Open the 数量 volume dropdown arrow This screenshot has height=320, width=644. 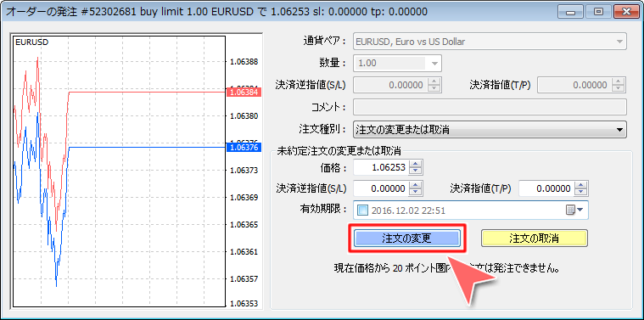click(434, 64)
